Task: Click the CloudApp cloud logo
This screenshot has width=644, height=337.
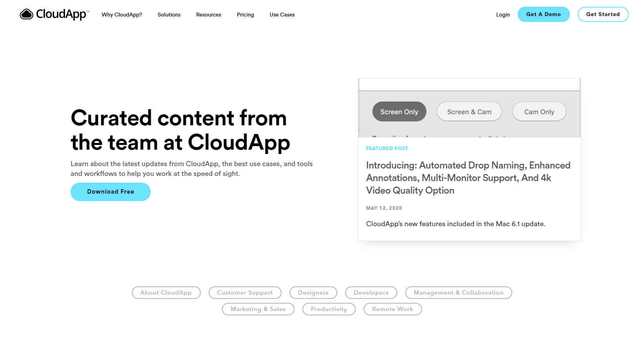Action: pyautogui.click(x=55, y=15)
